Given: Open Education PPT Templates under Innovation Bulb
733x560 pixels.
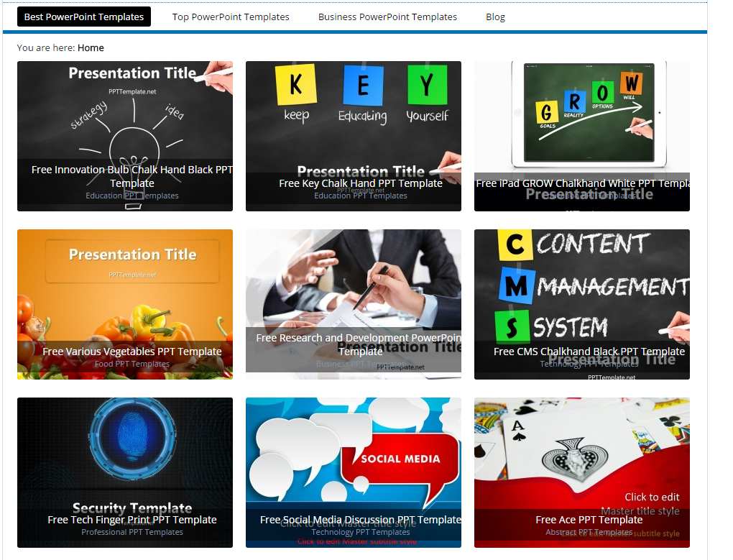Looking at the screenshot, I should tap(132, 196).
